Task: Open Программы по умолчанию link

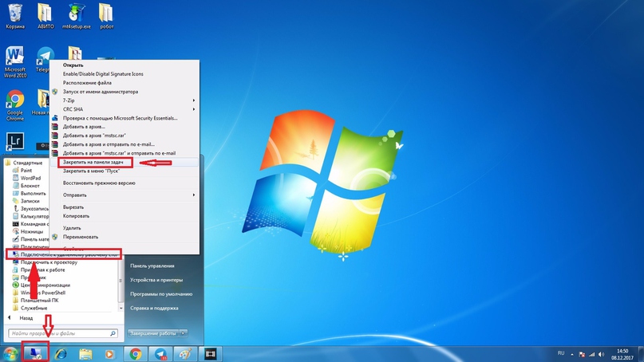Action: click(161, 294)
